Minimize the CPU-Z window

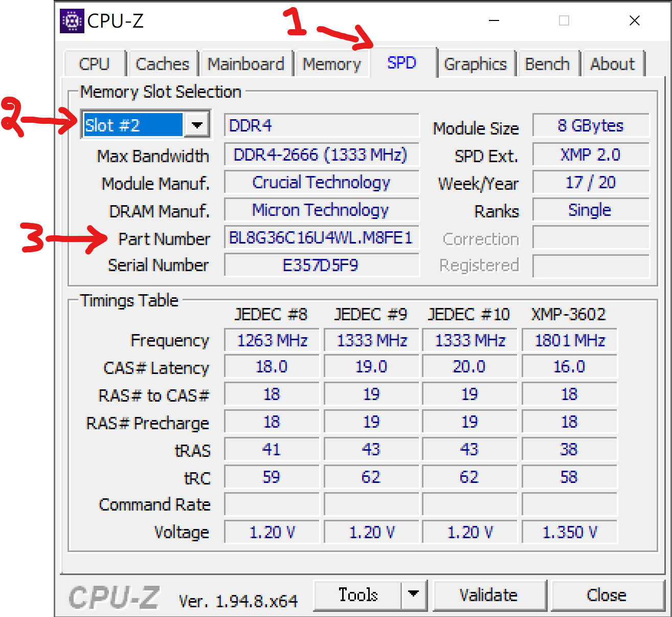494,20
